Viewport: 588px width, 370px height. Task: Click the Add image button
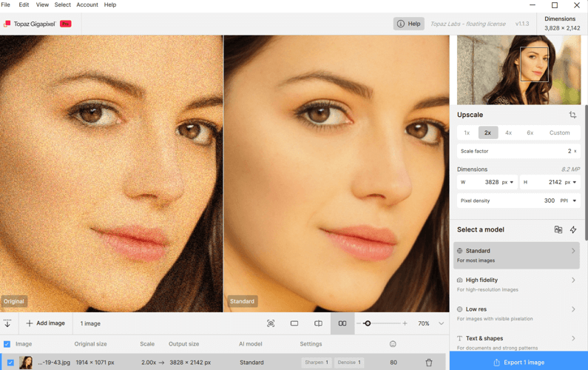click(x=46, y=323)
